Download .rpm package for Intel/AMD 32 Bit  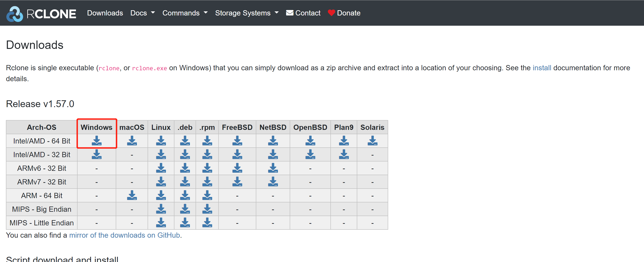(x=207, y=154)
